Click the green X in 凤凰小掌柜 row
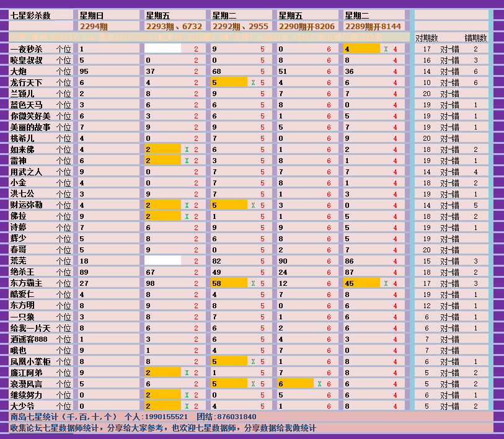Image resolution: width=504 pixels, height=439 pixels. pos(253,361)
